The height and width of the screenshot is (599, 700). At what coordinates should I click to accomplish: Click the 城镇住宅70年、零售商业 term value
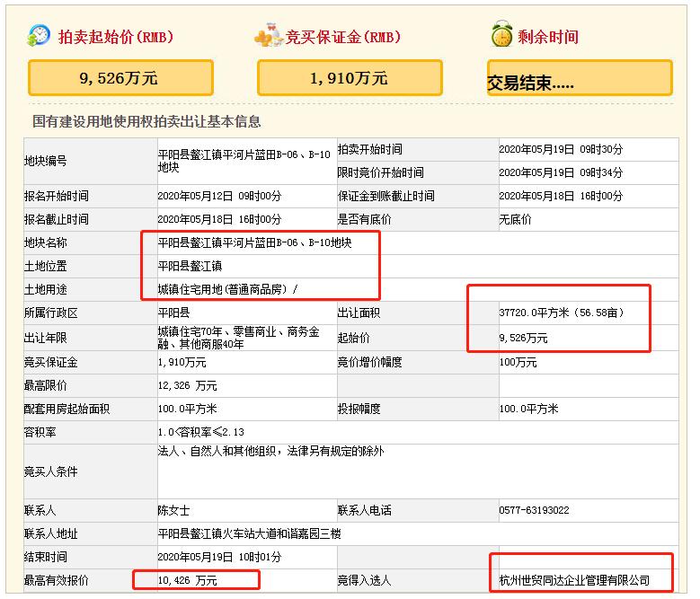coord(238,338)
